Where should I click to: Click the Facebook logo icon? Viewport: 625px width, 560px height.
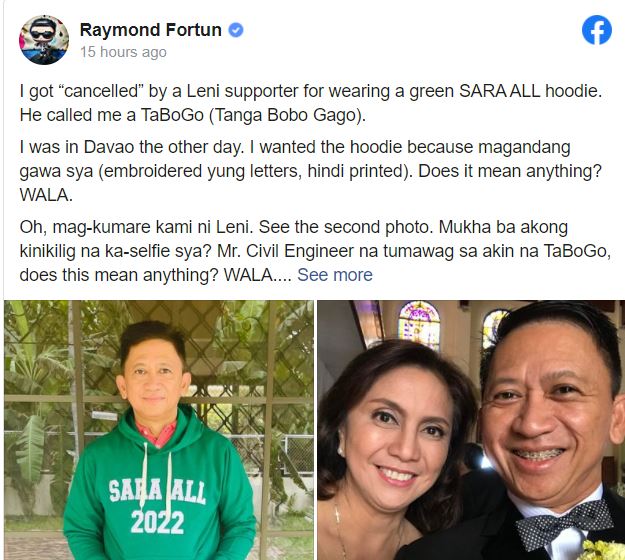(x=596, y=30)
